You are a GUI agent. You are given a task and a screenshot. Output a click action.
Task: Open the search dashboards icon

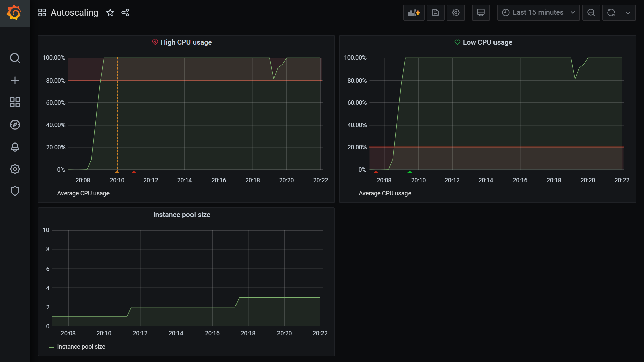pyautogui.click(x=15, y=58)
